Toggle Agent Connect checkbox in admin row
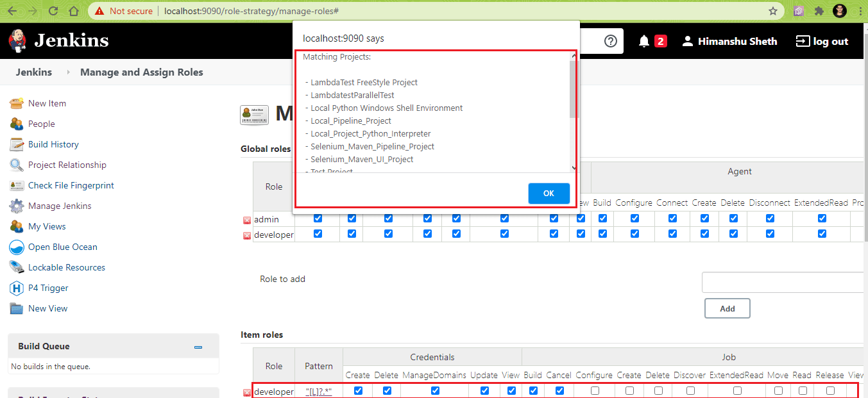The height and width of the screenshot is (398, 868). click(672, 219)
